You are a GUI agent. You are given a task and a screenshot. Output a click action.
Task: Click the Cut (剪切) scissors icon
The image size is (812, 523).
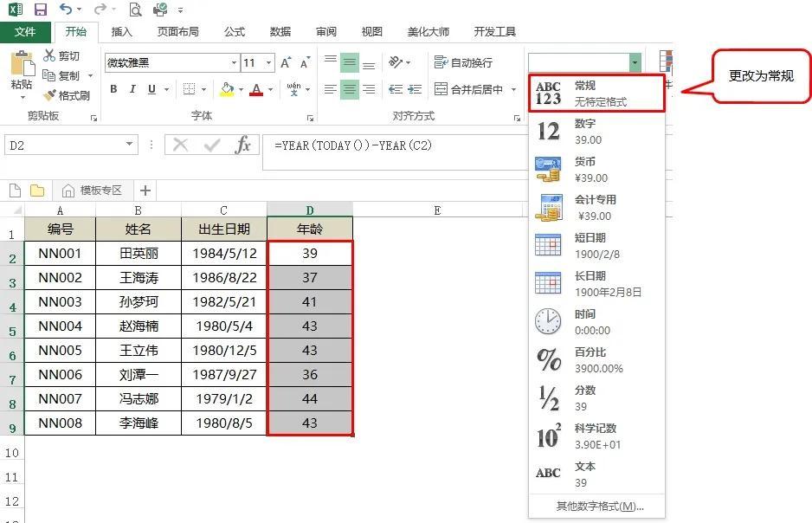click(x=49, y=55)
